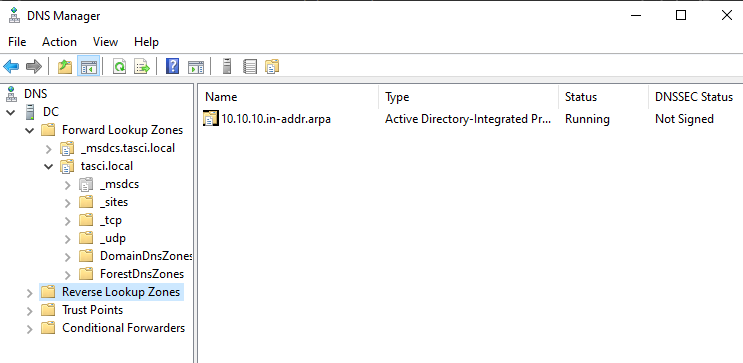The height and width of the screenshot is (363, 743).
Task: Open the View menu
Action: point(105,42)
